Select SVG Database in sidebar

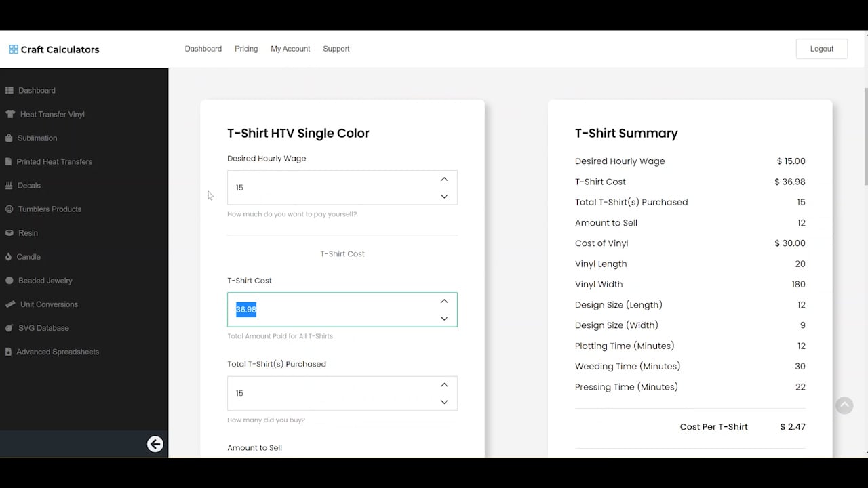[43, 328]
